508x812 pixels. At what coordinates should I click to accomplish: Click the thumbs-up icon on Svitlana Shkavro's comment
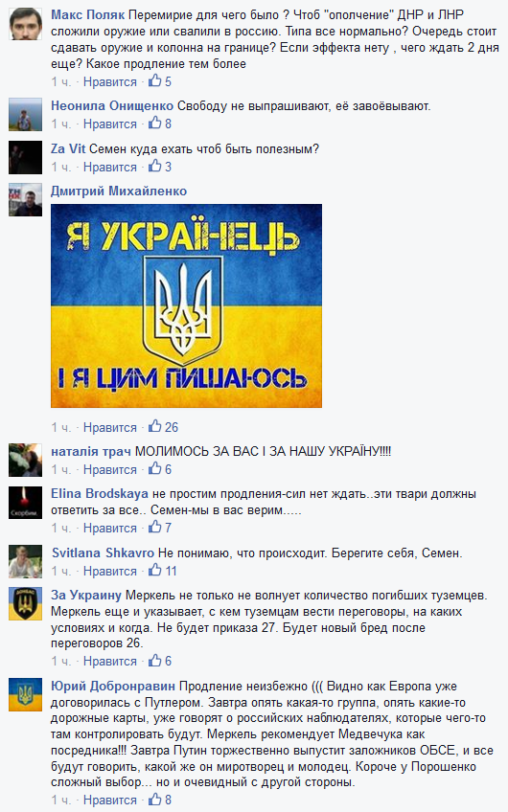pos(155,570)
